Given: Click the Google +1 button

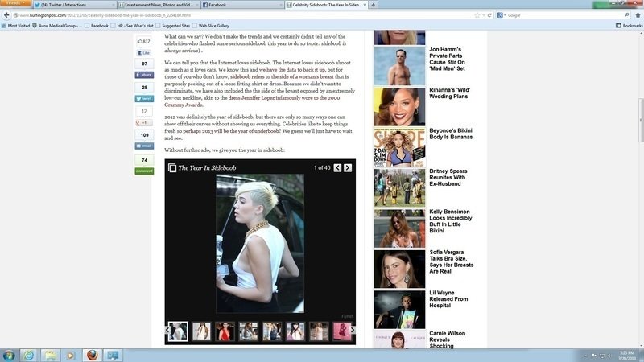Looking at the screenshot, I should (144, 122).
